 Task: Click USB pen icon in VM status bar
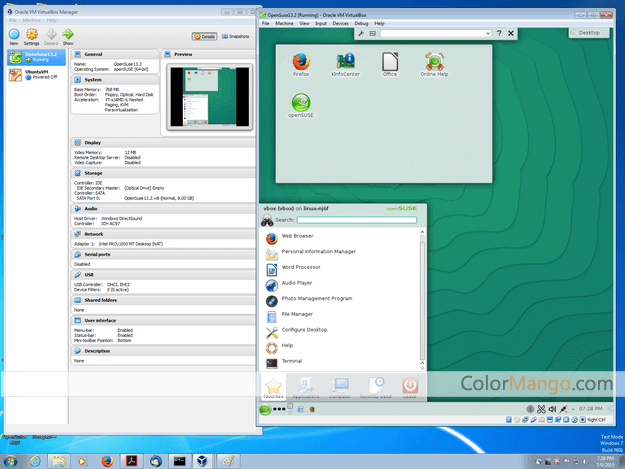(x=533, y=420)
